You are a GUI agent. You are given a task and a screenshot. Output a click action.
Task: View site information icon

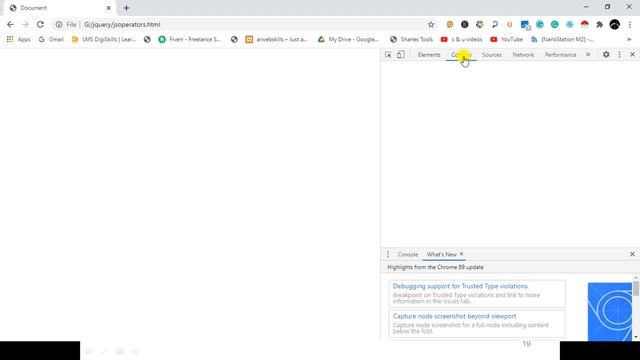59,24
